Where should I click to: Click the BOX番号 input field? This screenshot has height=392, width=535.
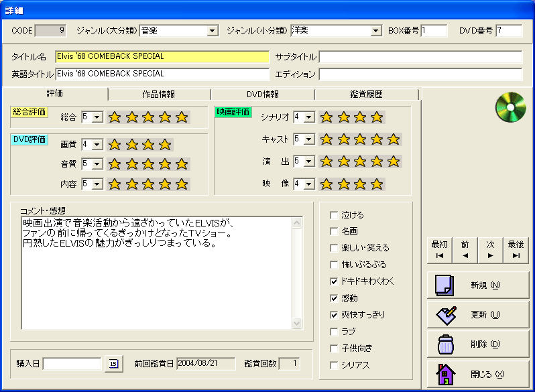[x=434, y=31]
